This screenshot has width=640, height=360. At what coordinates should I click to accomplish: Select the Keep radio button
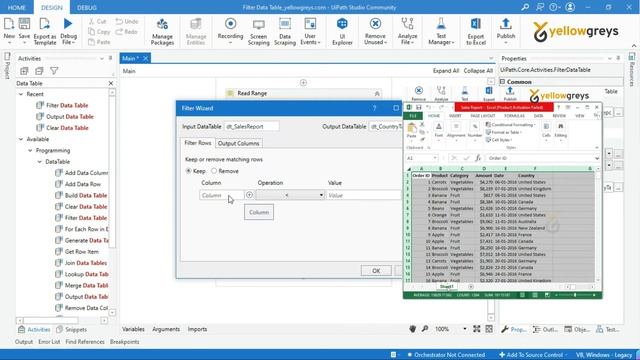[x=189, y=171]
